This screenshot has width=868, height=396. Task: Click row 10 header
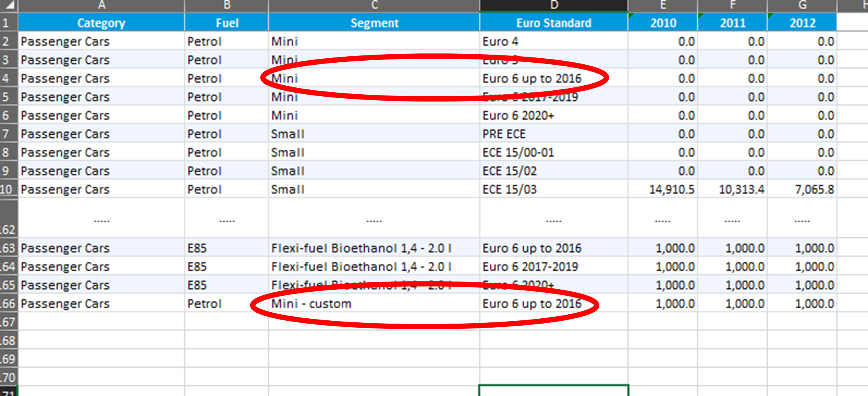[x=8, y=189]
